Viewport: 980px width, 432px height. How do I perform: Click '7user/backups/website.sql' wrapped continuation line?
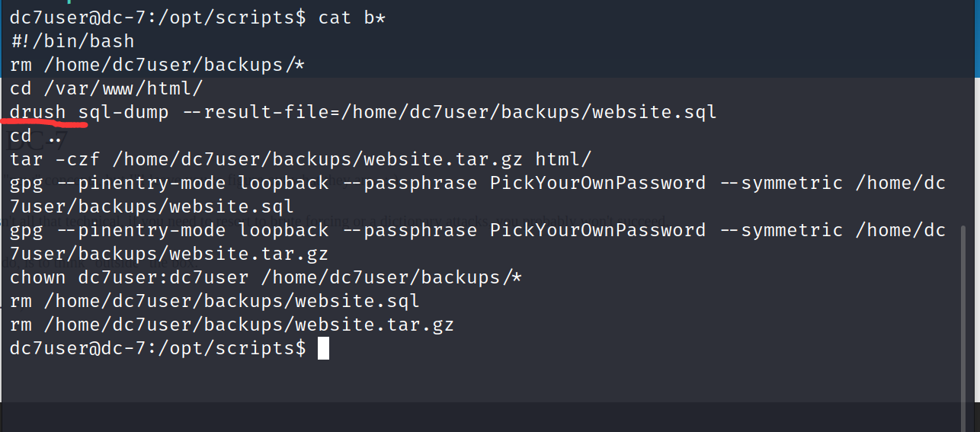tap(152, 207)
